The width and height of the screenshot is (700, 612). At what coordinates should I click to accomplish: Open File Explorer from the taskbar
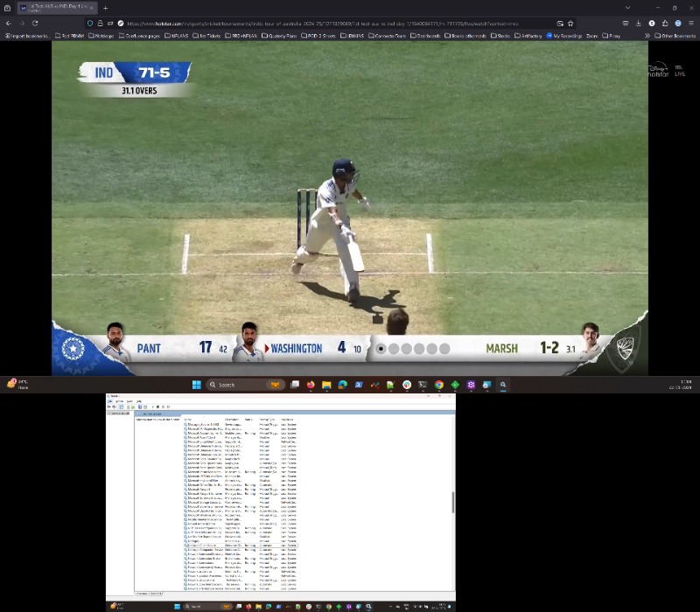pyautogui.click(x=325, y=385)
